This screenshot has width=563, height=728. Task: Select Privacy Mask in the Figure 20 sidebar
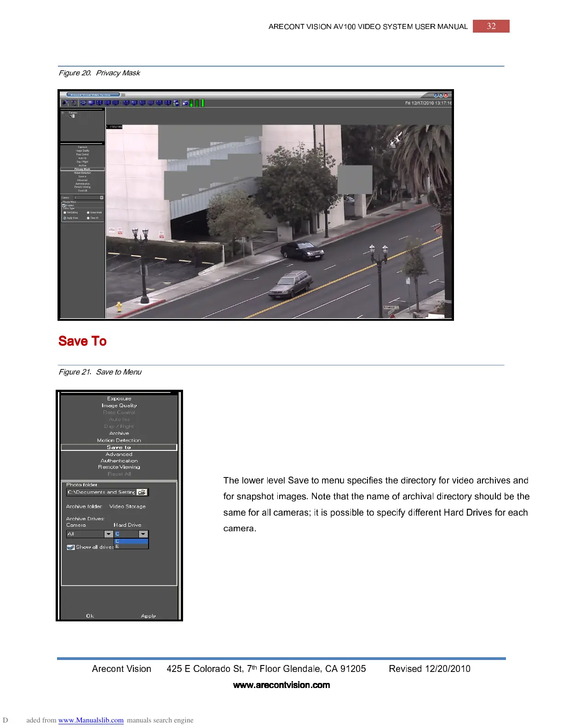point(83,169)
